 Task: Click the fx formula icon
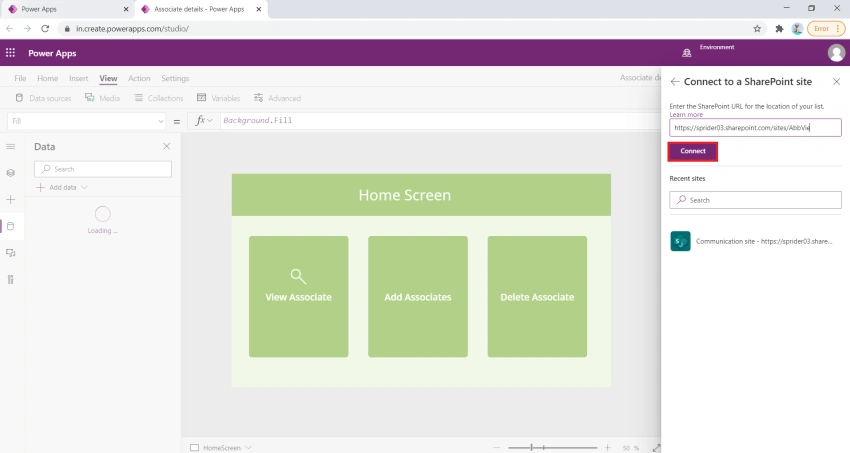pos(200,120)
